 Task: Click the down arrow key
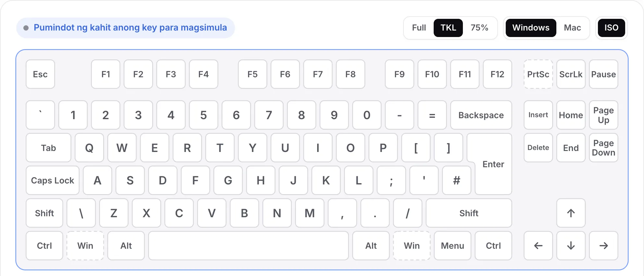(x=571, y=245)
